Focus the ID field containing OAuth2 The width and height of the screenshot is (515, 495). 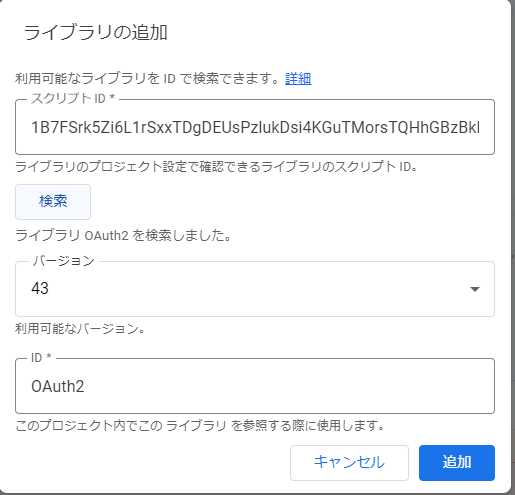(x=255, y=386)
